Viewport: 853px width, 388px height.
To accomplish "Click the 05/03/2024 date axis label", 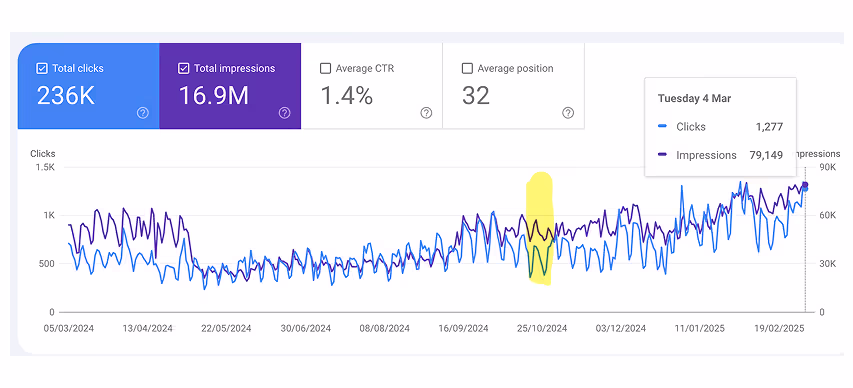I will point(69,329).
